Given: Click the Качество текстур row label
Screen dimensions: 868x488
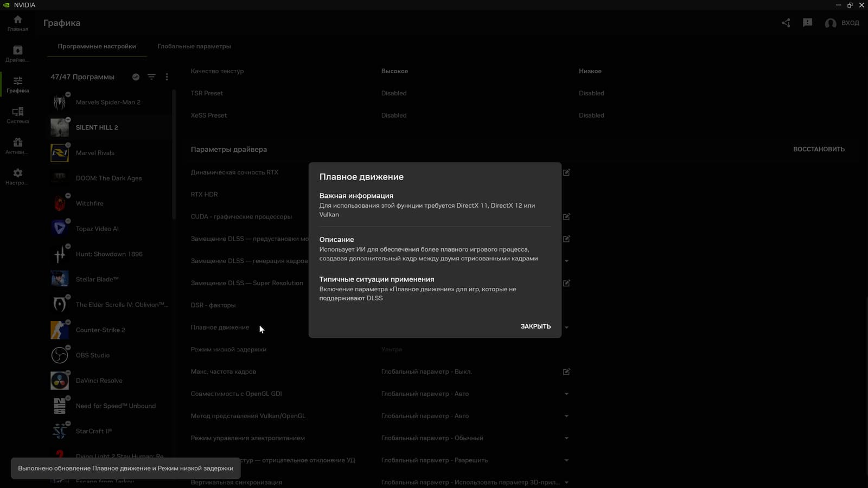Looking at the screenshot, I should [217, 71].
